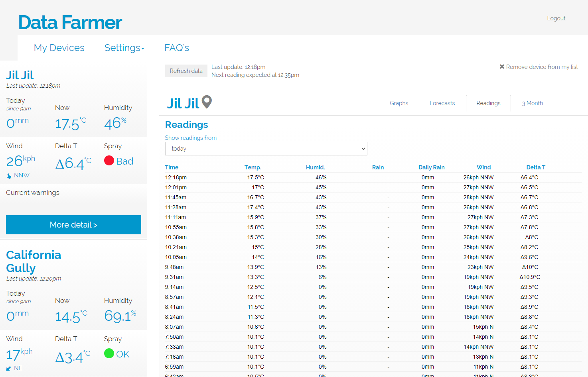Viewport: 588px width, 377px height.
Task: Click the NE wind direction arrow icon
Action: click(9, 369)
